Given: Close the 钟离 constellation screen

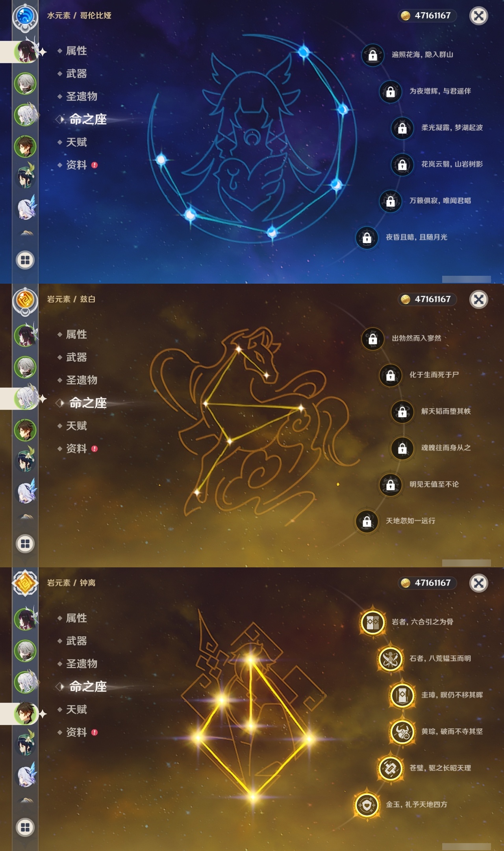Looking at the screenshot, I should [x=479, y=583].
